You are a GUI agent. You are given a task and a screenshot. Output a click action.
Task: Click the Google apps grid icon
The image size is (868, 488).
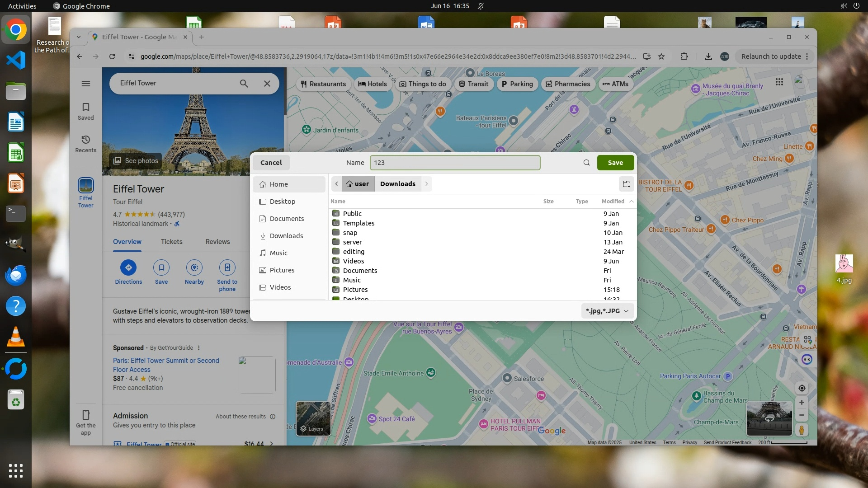(779, 82)
